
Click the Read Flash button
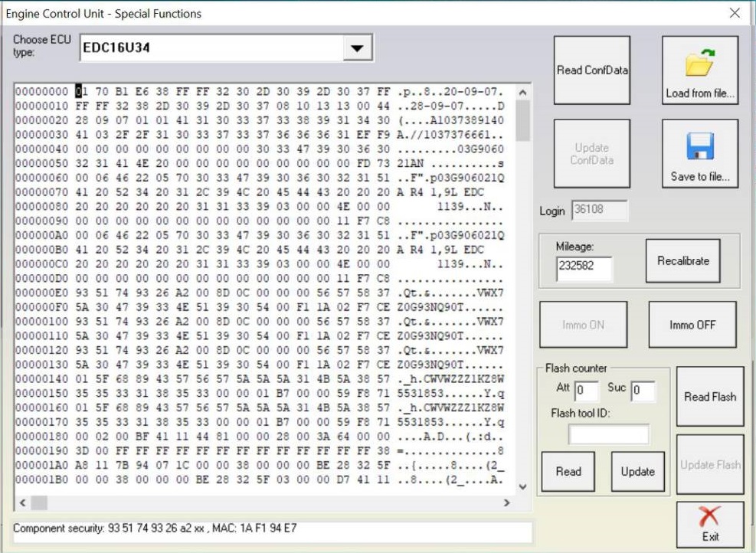(x=709, y=397)
